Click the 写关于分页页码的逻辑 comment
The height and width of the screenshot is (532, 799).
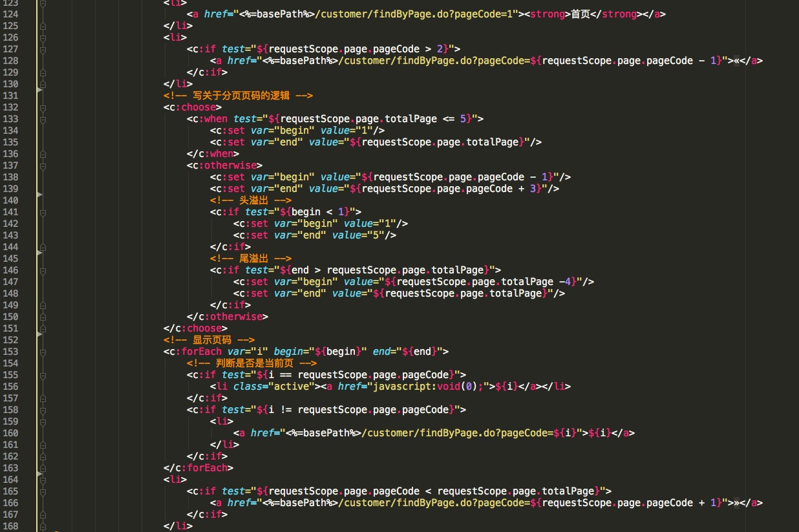click(239, 96)
